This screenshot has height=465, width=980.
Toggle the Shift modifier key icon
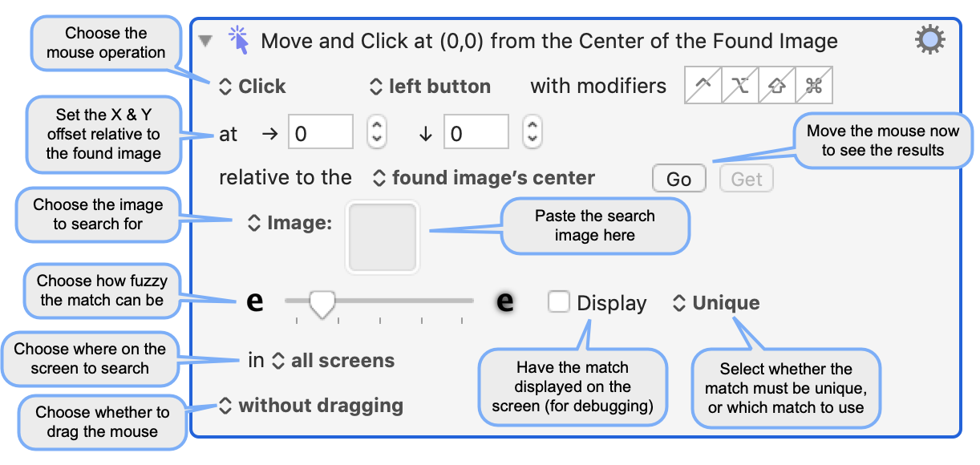(x=777, y=86)
